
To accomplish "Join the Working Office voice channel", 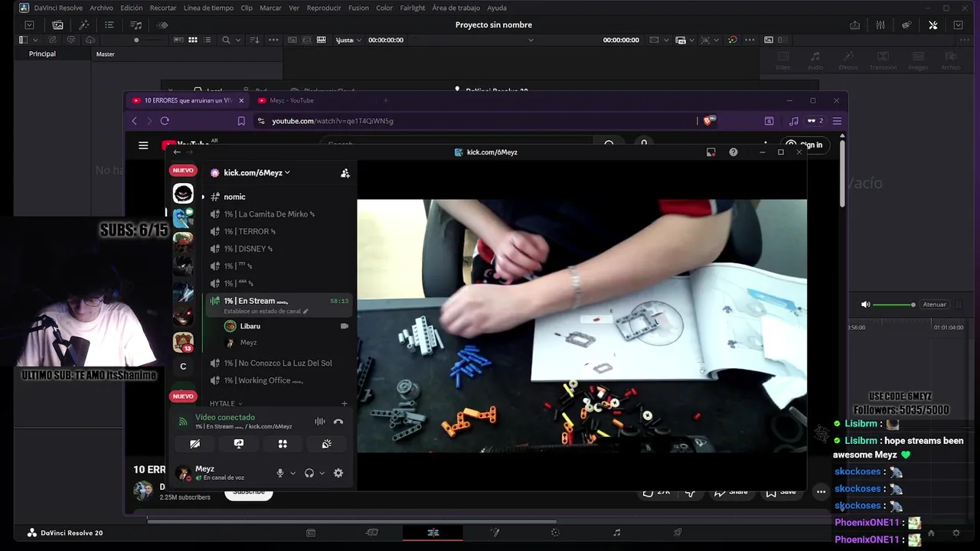I will pyautogui.click(x=279, y=380).
